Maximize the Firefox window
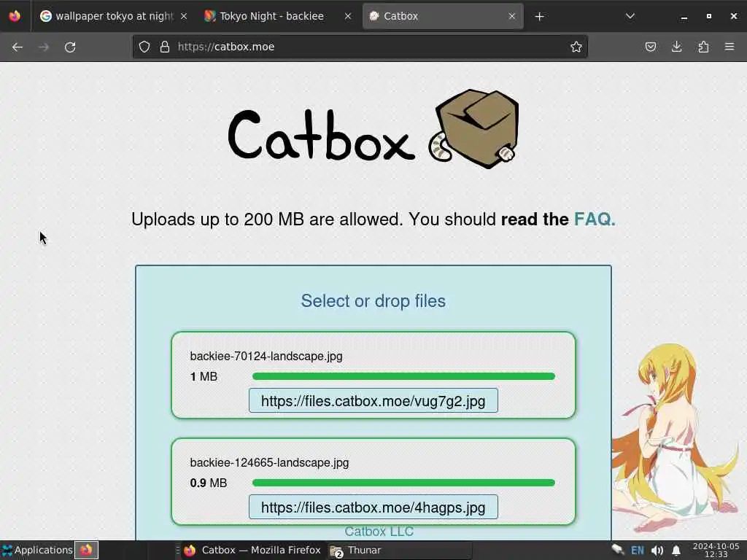747x560 pixels. (x=709, y=16)
